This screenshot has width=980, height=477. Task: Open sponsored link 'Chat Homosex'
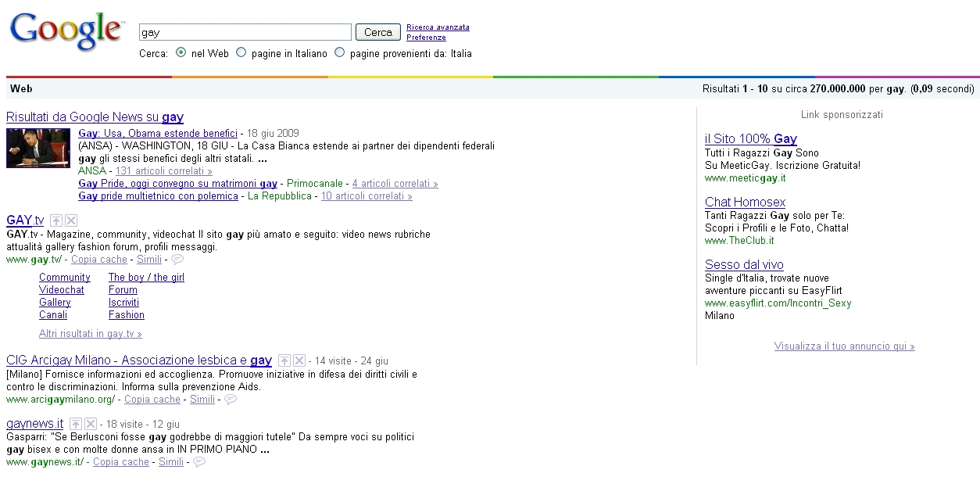tap(746, 203)
